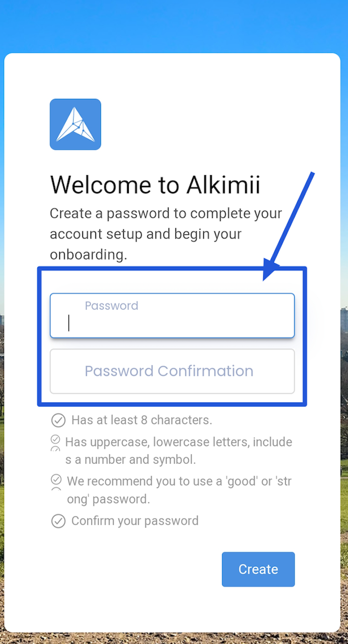
Task: Focus the Password input field
Action: [x=172, y=316]
